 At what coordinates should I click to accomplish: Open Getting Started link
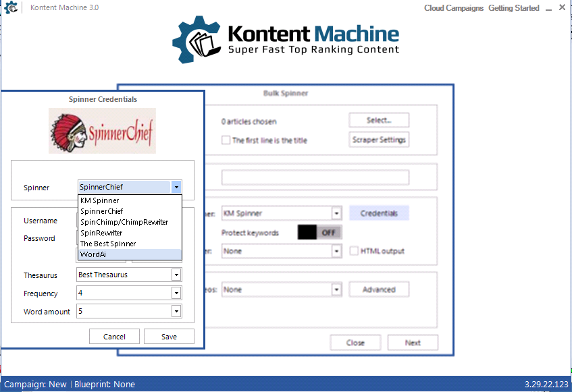tap(513, 8)
